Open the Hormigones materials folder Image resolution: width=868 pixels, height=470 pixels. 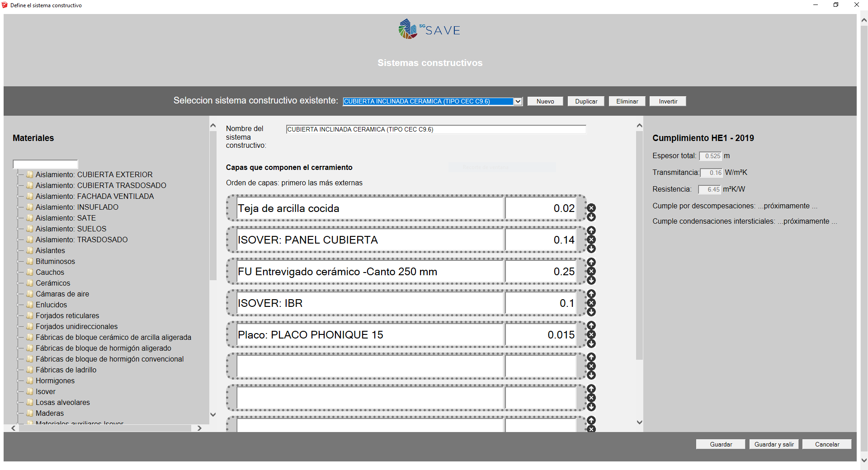point(55,381)
